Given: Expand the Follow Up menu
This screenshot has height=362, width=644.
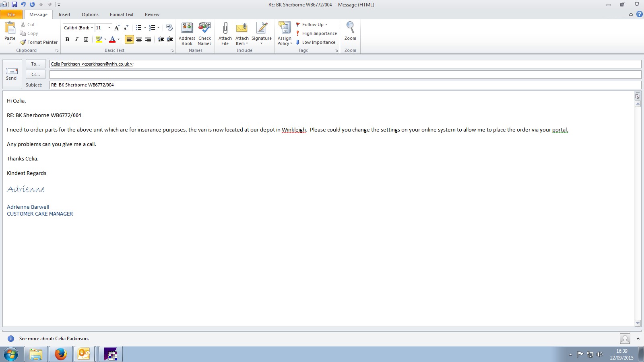Looking at the screenshot, I should (312, 25).
